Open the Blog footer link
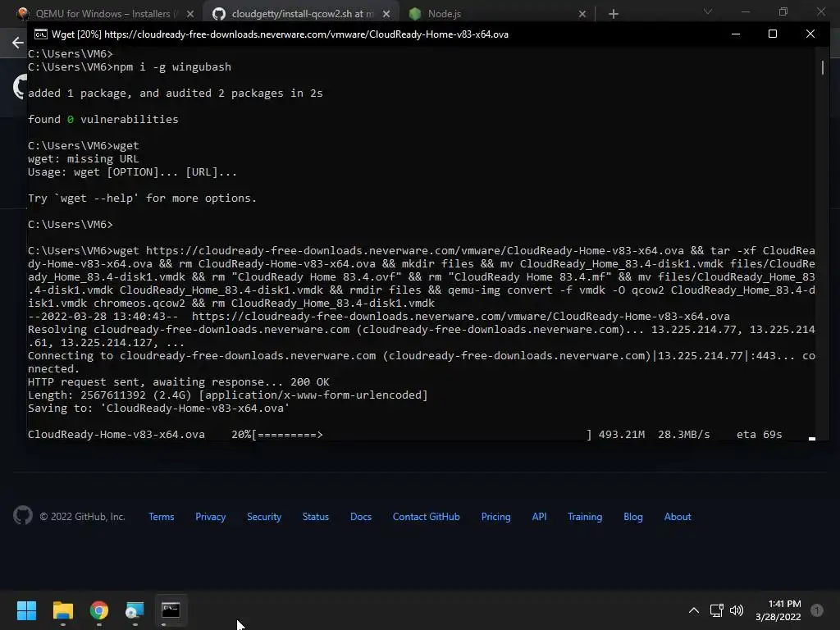 tap(633, 517)
